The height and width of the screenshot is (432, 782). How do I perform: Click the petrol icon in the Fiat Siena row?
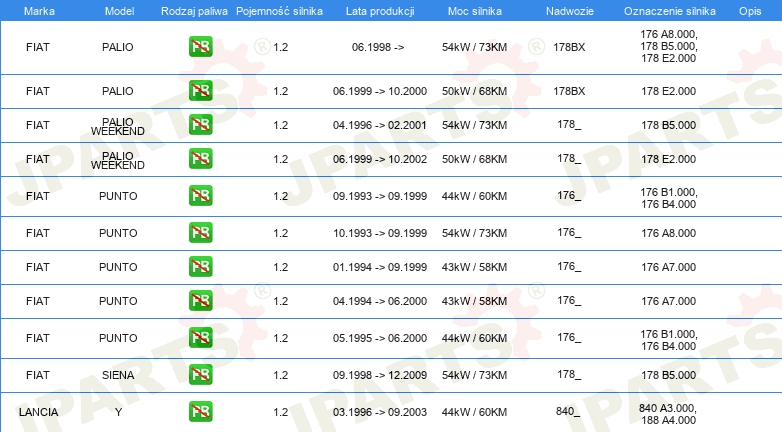(200, 374)
